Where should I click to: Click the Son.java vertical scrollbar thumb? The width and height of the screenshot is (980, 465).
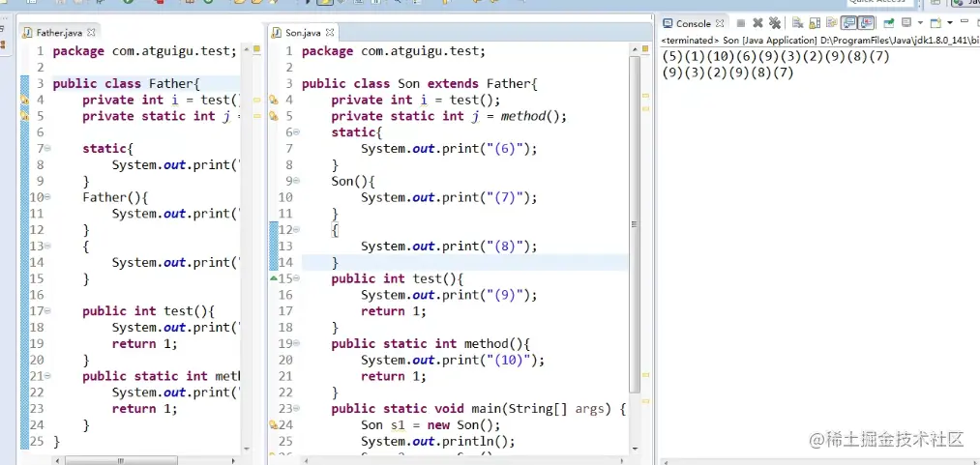[x=635, y=224]
